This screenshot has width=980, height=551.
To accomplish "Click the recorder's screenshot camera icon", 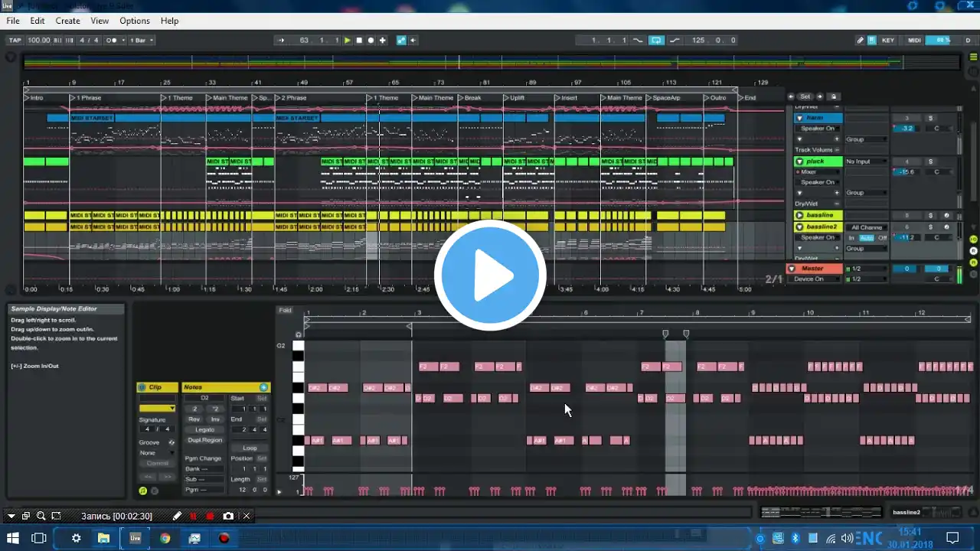I will tap(228, 517).
